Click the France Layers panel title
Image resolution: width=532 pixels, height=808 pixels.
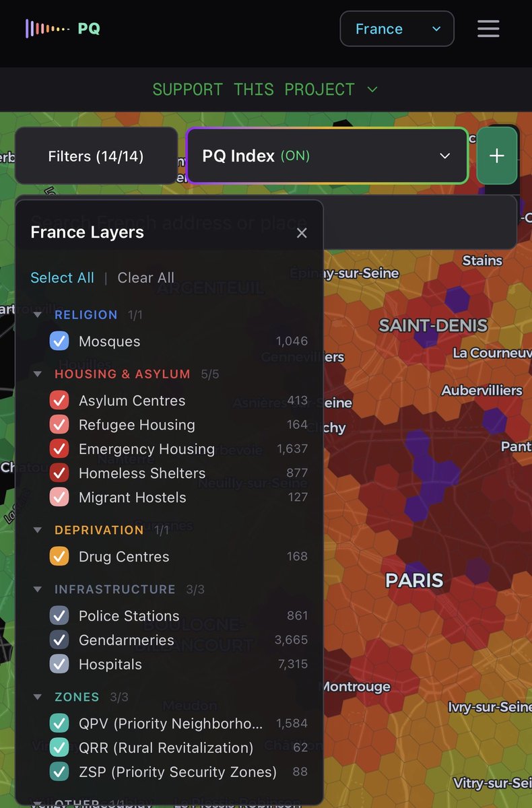tap(88, 232)
